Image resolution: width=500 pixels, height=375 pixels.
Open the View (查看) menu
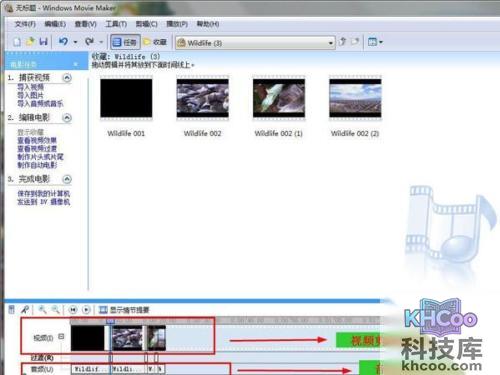click(85, 24)
